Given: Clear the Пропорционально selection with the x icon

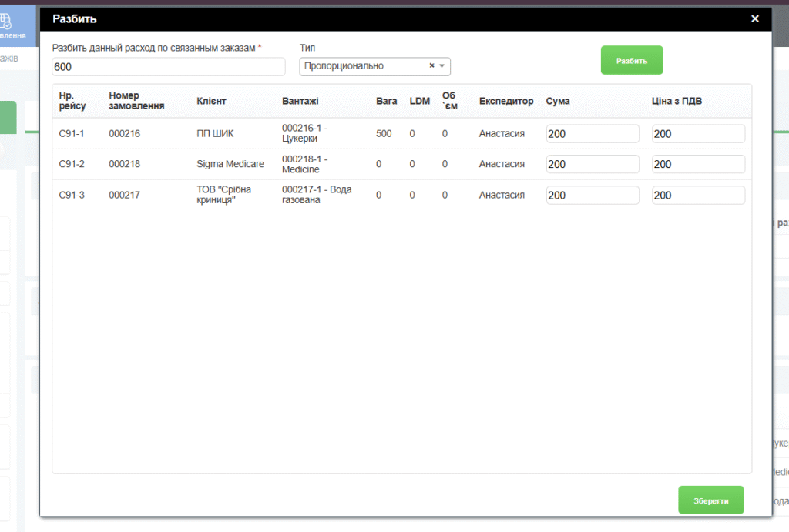Looking at the screenshot, I should coord(431,66).
